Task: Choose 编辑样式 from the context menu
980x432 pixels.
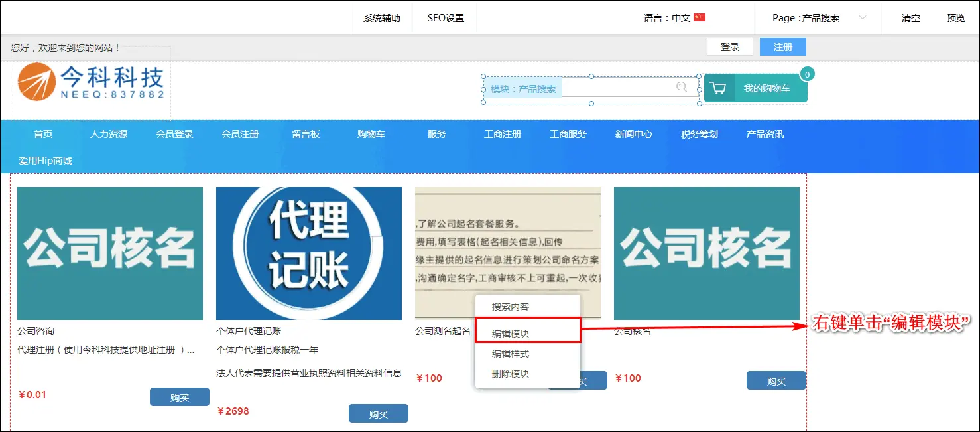Action: point(511,354)
